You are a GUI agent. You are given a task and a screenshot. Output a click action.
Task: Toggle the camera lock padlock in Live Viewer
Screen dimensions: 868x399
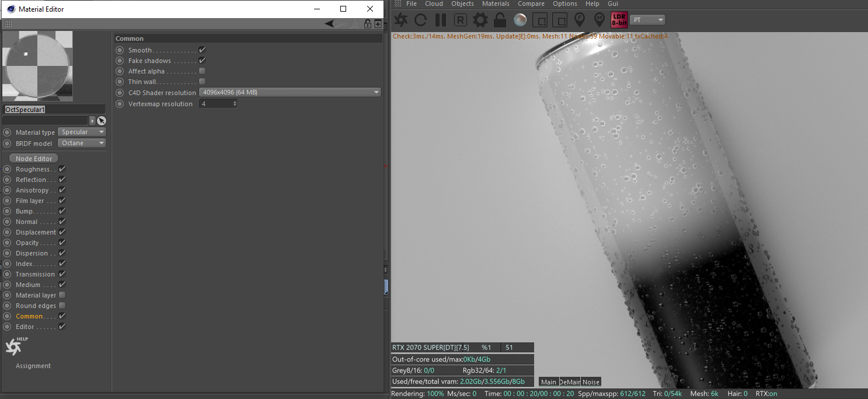point(500,20)
